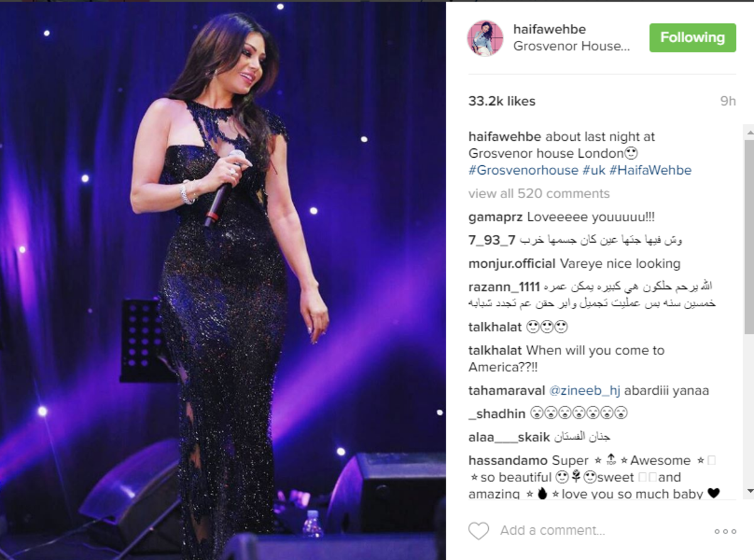
Task: Toggle the green Following button
Action: (x=692, y=38)
